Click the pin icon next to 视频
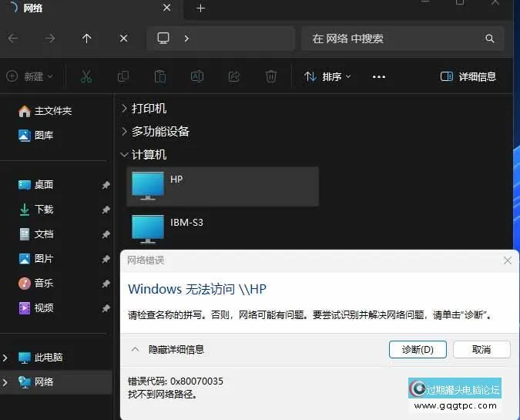This screenshot has height=420, width=520. pos(106,308)
